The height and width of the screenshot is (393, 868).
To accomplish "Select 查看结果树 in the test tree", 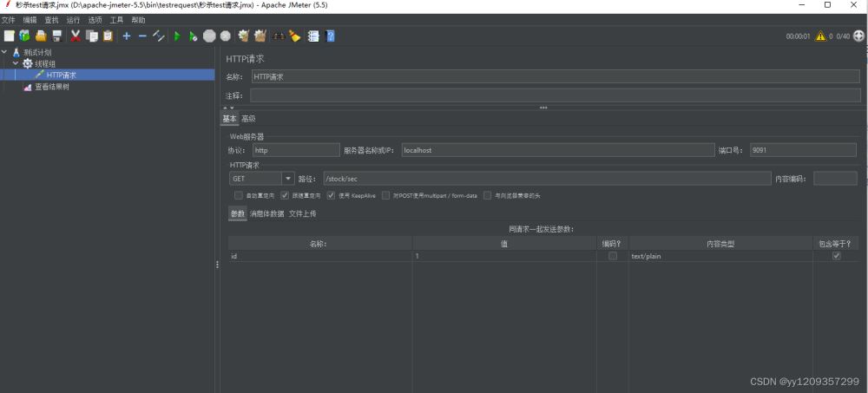I will click(x=51, y=87).
